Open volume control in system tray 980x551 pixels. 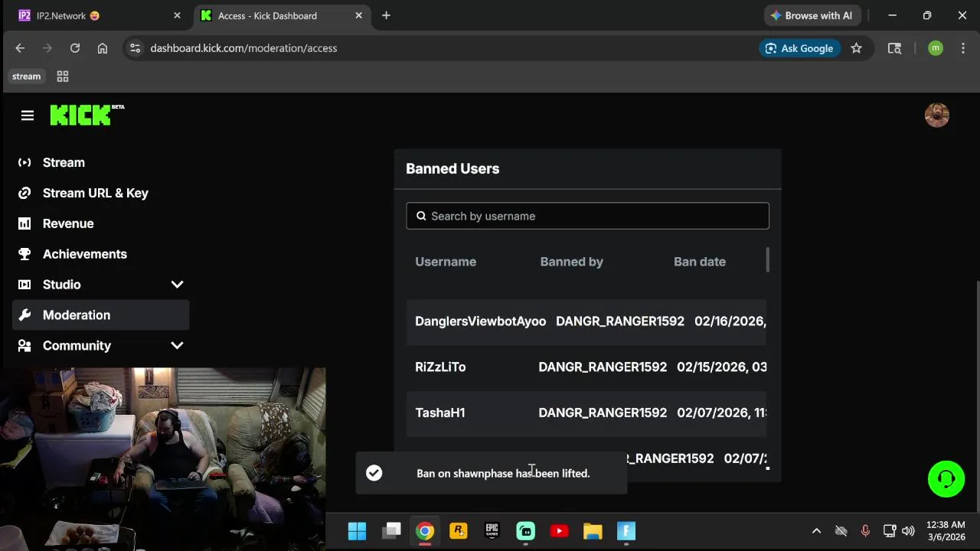pyautogui.click(x=908, y=531)
